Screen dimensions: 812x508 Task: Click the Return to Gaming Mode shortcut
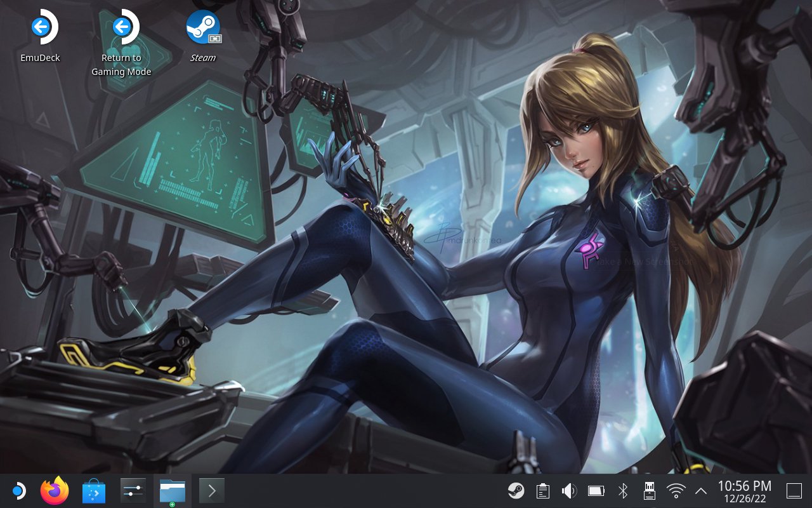[121, 29]
